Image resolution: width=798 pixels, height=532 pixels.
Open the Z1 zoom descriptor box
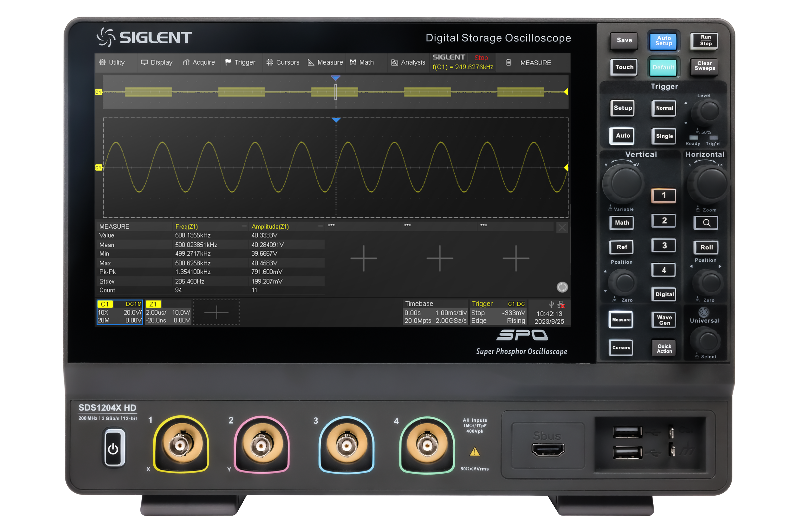pyautogui.click(x=168, y=312)
